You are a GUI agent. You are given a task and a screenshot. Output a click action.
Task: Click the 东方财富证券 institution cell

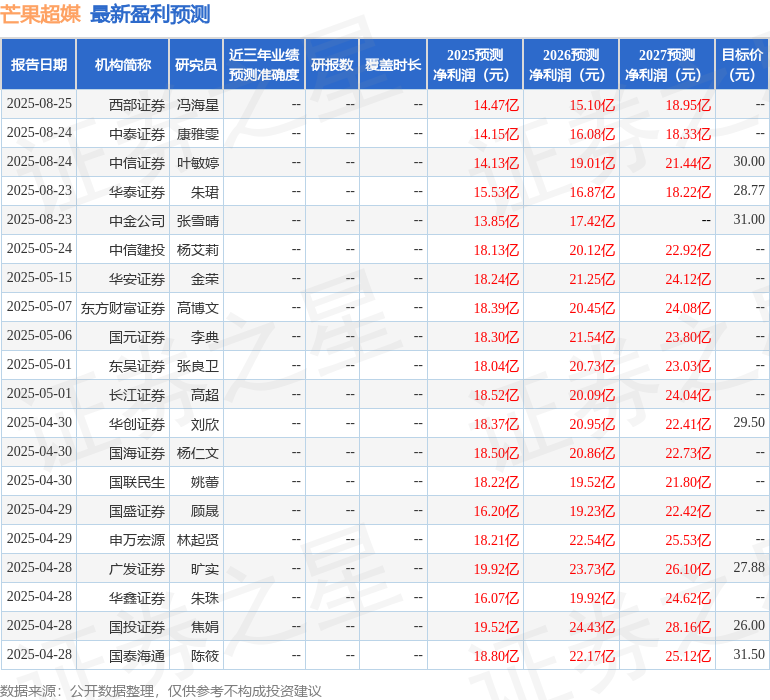click(x=123, y=307)
